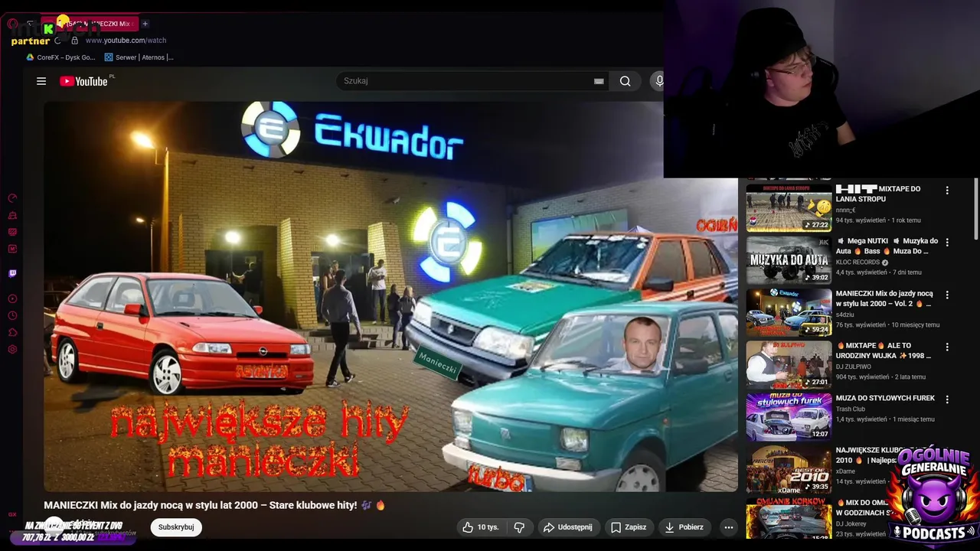This screenshot has height=551, width=980.
Task: Open browser Settings gear in sidebar
Action: (x=12, y=350)
